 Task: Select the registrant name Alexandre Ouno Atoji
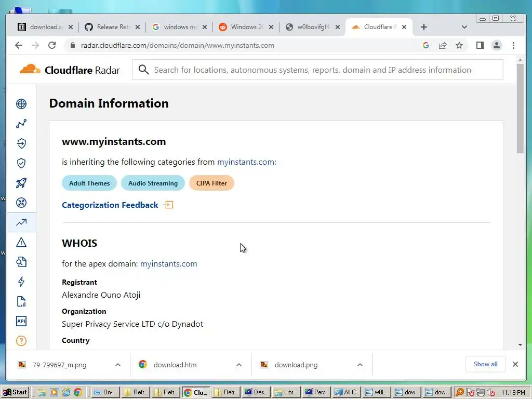click(101, 295)
